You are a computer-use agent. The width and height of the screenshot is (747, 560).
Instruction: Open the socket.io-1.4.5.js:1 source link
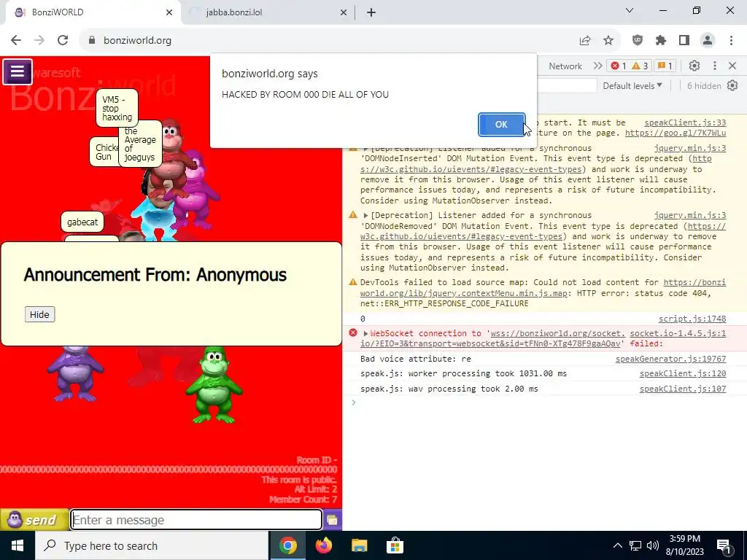pyautogui.click(x=678, y=333)
